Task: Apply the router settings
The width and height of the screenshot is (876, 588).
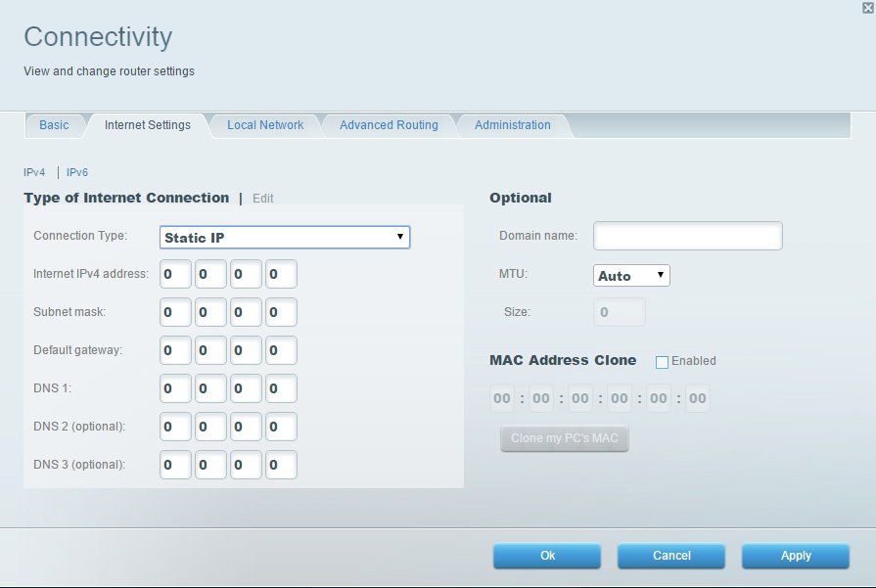Action: coord(795,556)
